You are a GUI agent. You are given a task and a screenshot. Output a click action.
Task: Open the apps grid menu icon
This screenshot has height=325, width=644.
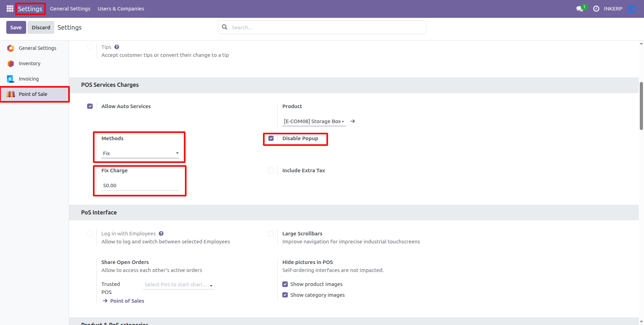[x=10, y=8]
